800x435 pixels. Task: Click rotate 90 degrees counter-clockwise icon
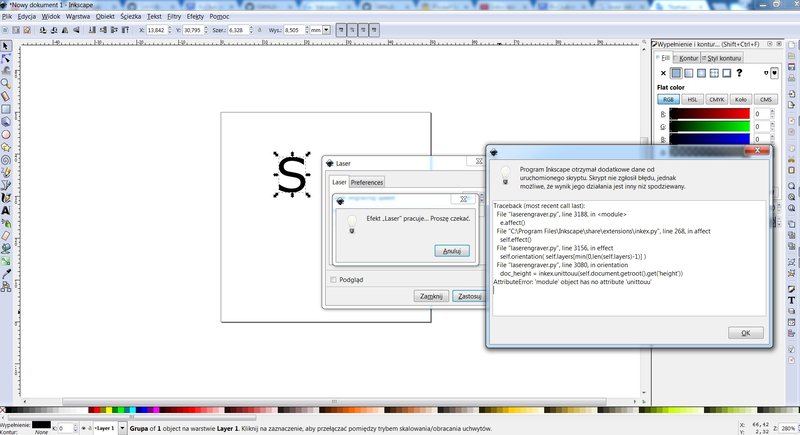pyautogui.click(x=43, y=30)
